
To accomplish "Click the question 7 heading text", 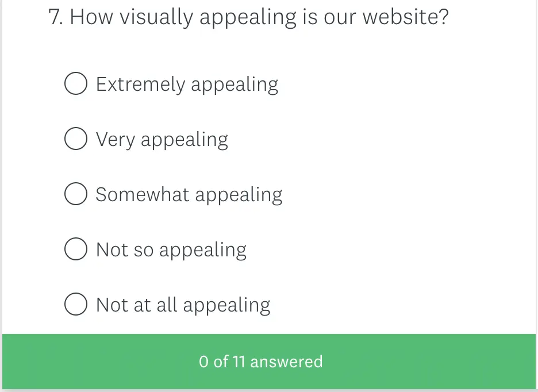I will tap(248, 17).
